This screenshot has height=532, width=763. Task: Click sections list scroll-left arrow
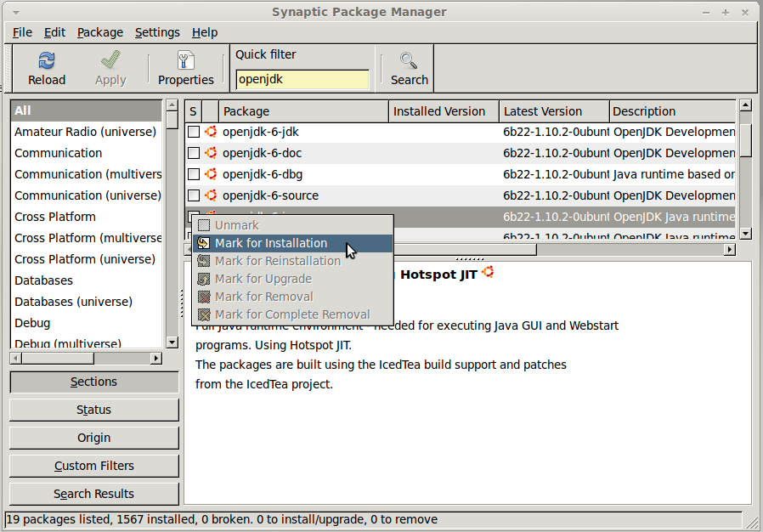15,359
